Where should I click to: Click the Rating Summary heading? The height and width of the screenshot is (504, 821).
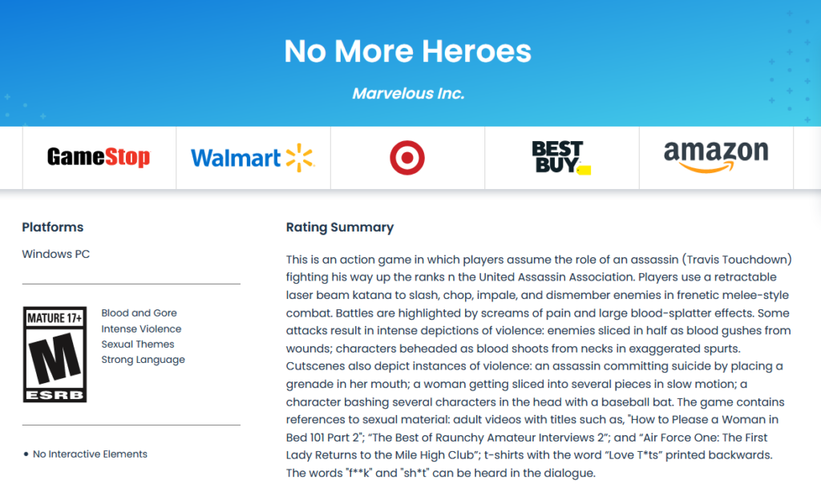coord(340,227)
